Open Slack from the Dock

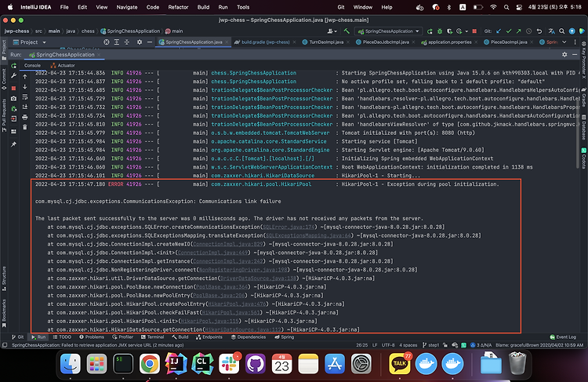click(229, 364)
